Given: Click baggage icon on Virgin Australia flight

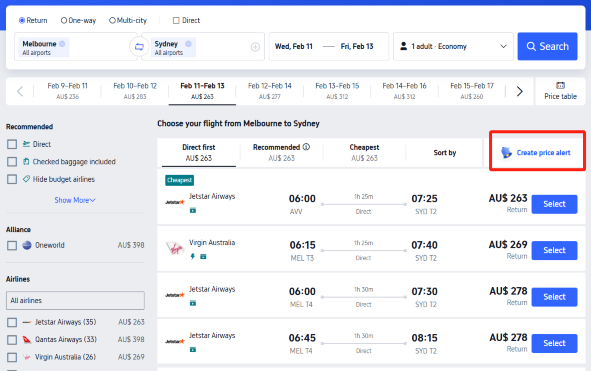Looking at the screenshot, I should pos(203,257).
